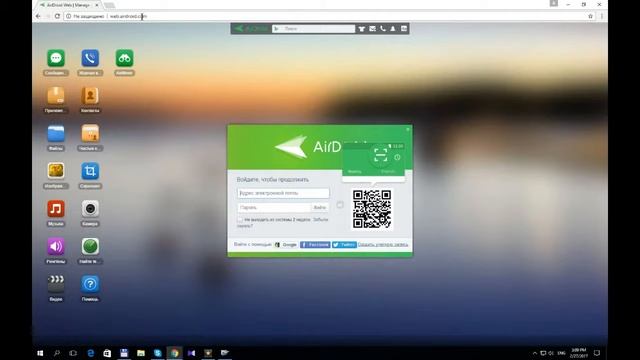The height and width of the screenshot is (360, 640).
Task: Click the envelope message icon in top bar
Action: pyautogui.click(x=372, y=29)
